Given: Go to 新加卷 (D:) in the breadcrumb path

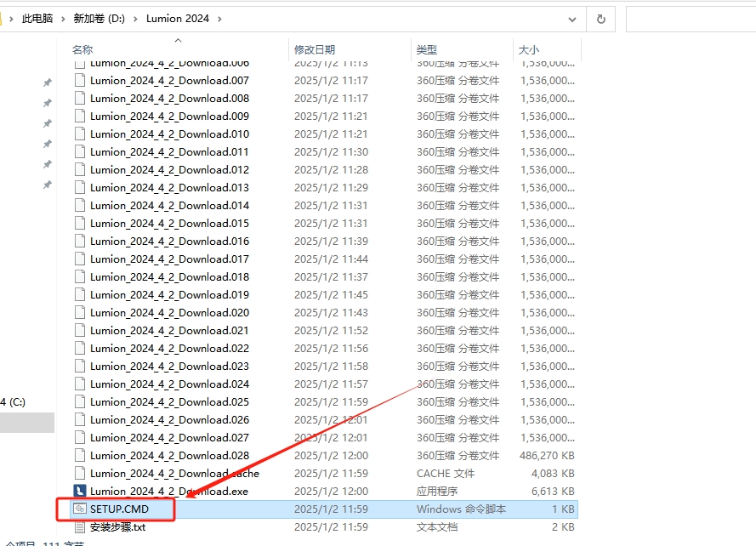Looking at the screenshot, I should (99, 19).
